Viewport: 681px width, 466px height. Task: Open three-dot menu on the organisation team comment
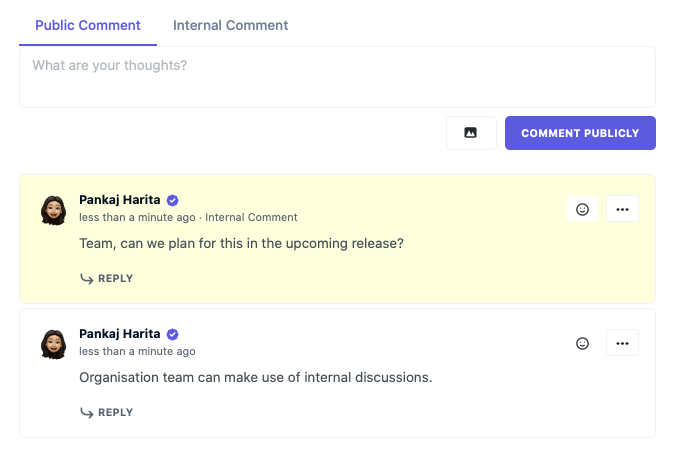point(622,343)
